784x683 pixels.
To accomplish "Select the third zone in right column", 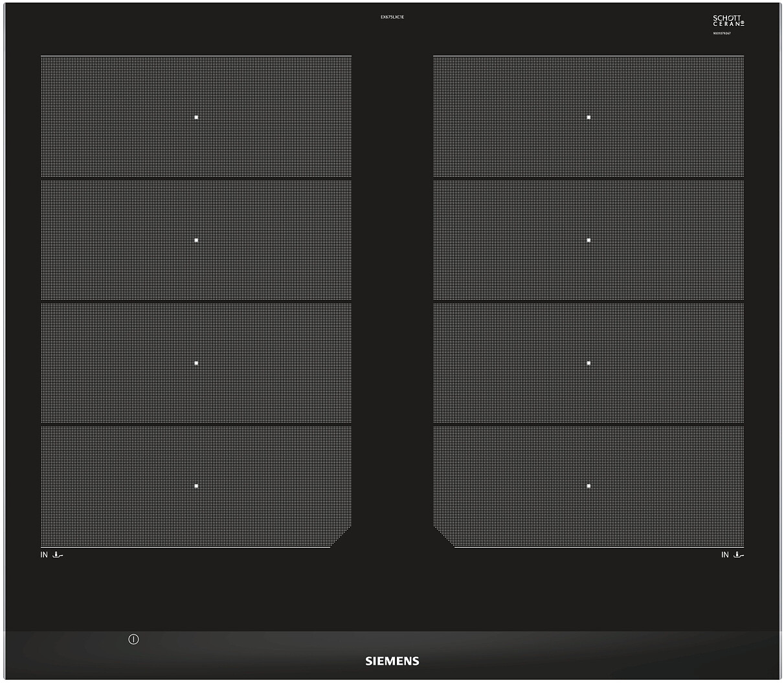I will point(588,363).
